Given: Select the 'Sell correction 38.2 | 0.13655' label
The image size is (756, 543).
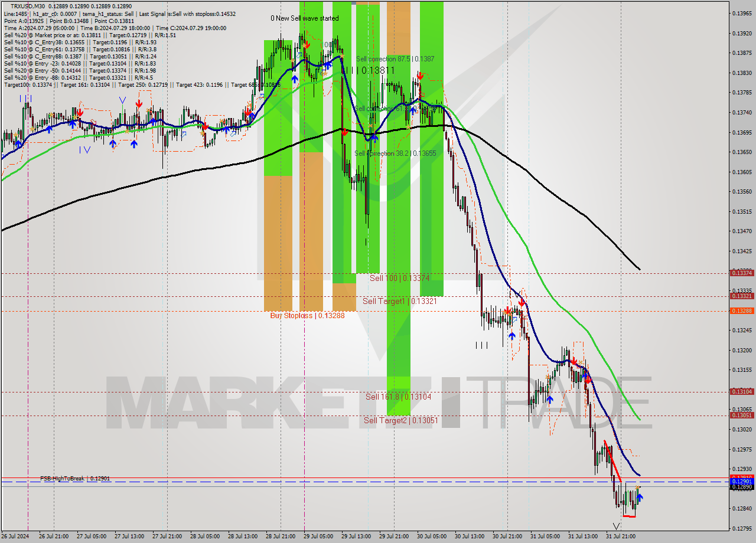Looking at the screenshot, I should pyautogui.click(x=395, y=153).
